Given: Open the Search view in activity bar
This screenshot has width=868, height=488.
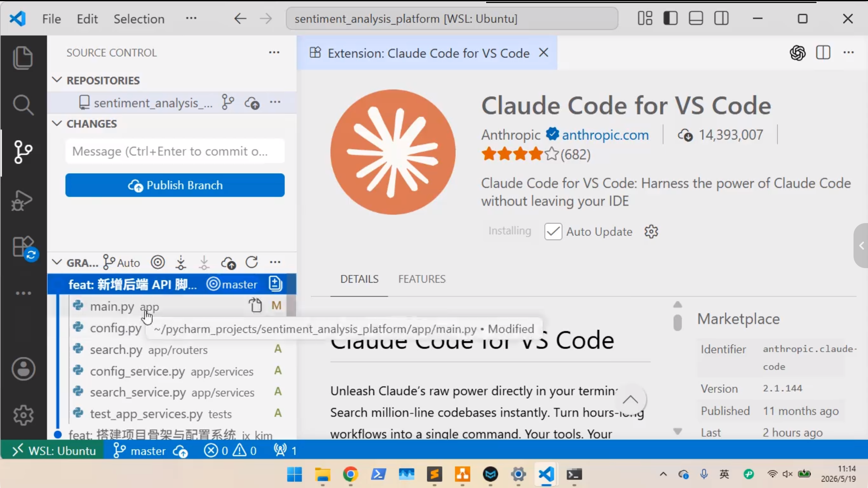Looking at the screenshot, I should (23, 105).
